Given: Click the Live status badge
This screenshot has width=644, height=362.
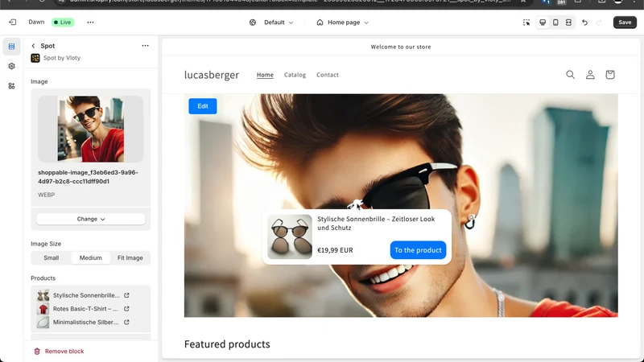Looking at the screenshot, I should pyautogui.click(x=63, y=23).
